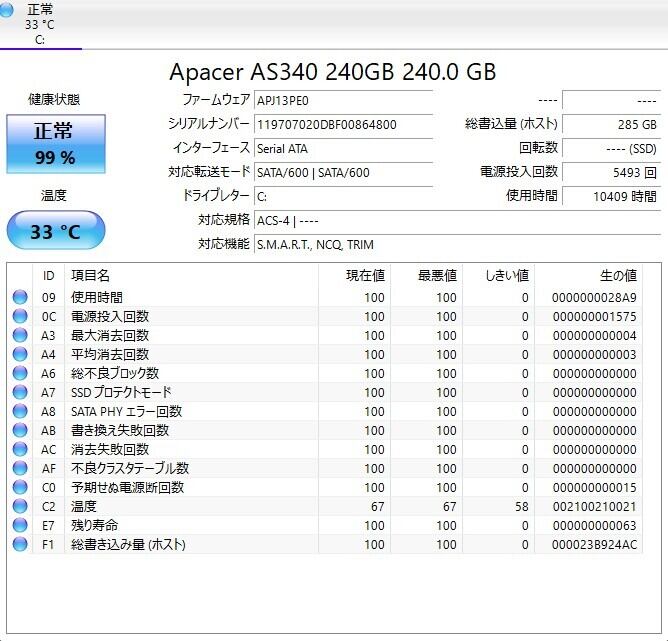668x641 pixels.
Task: Click the ID column header
Action: click(x=49, y=276)
